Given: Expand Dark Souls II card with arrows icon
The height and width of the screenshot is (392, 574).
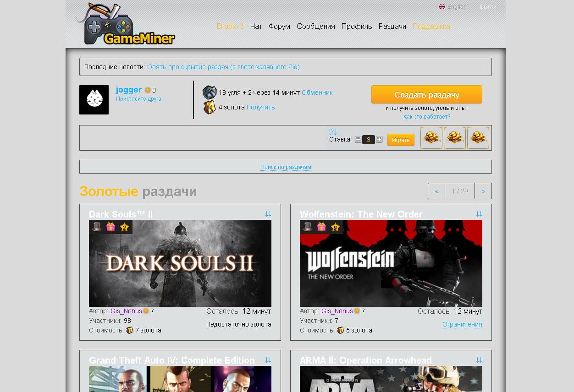Looking at the screenshot, I should 268,214.
